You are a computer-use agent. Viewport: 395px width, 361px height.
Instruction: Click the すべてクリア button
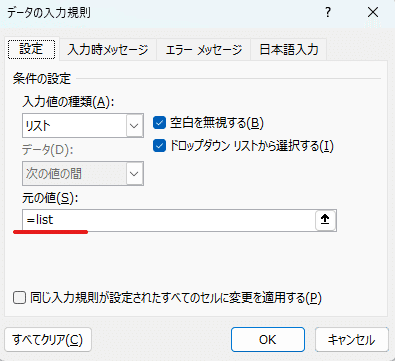(x=48, y=340)
